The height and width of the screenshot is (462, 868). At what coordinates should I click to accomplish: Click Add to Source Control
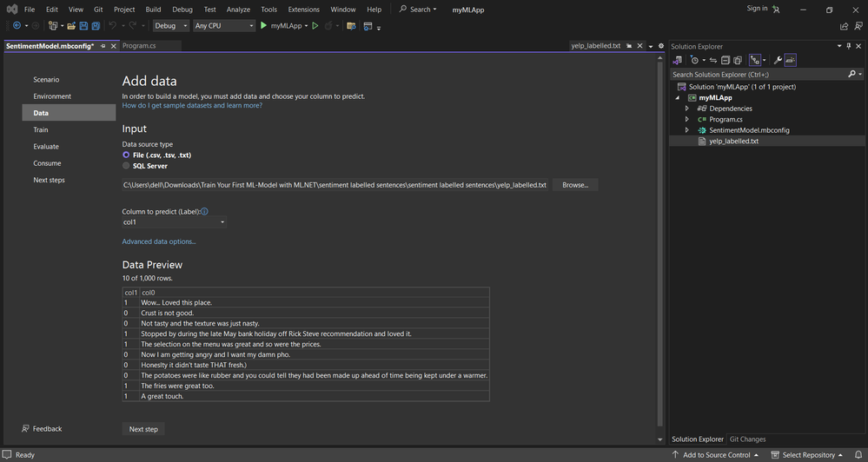pos(716,455)
